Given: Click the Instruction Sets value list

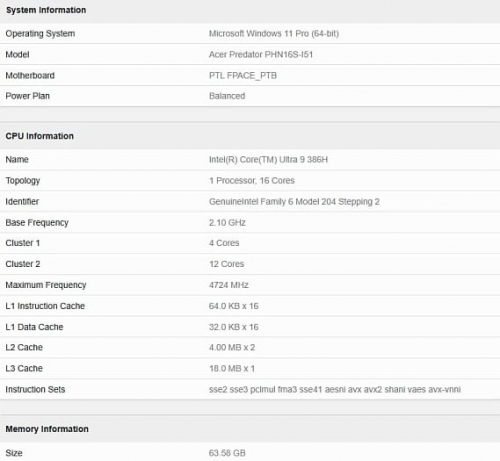Looking at the screenshot, I should coord(335,390).
